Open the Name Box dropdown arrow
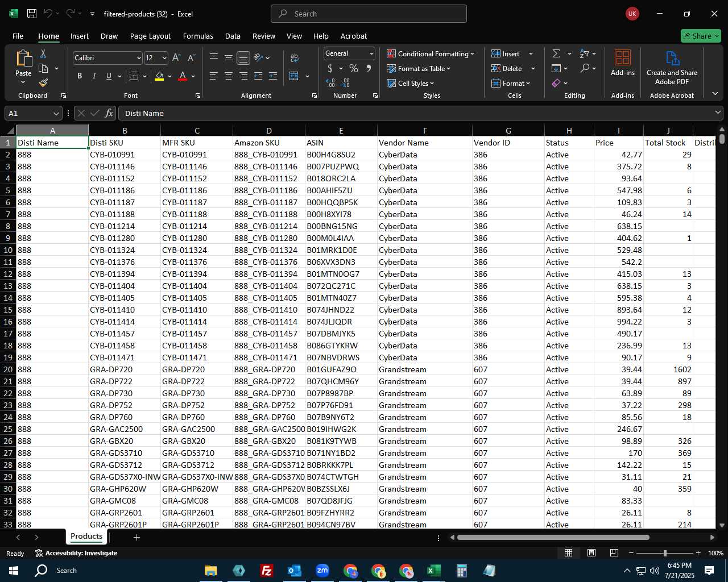The width and height of the screenshot is (728, 582). coord(56,113)
